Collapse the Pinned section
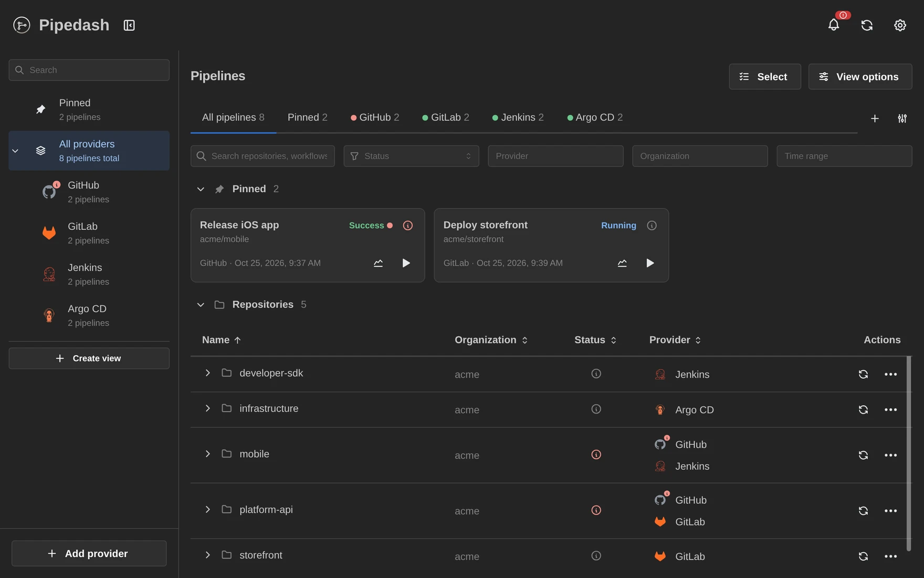Image resolution: width=924 pixels, height=578 pixels. pyautogui.click(x=201, y=189)
